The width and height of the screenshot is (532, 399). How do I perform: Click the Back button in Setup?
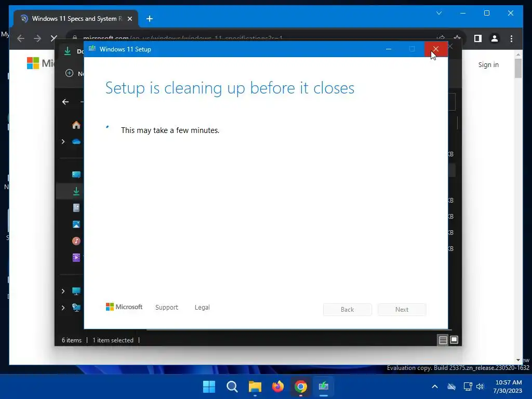[x=348, y=310]
